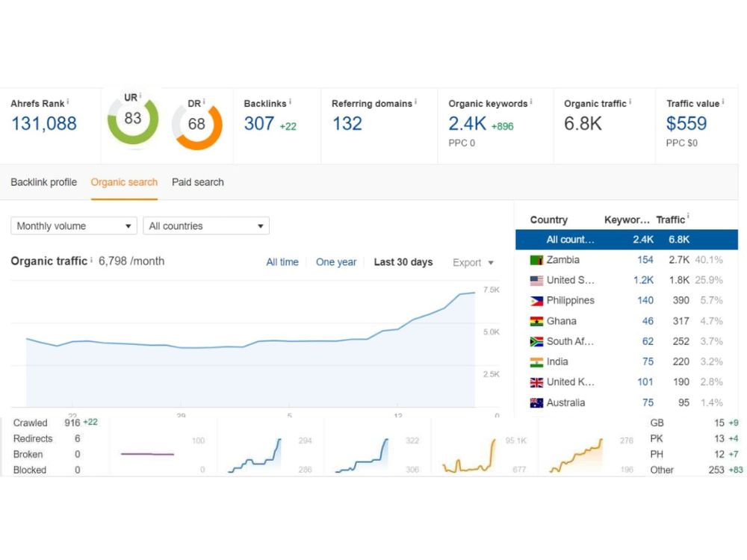Click the Broken 0 entry
Image resolution: width=747 pixels, height=560 pixels.
(x=46, y=454)
